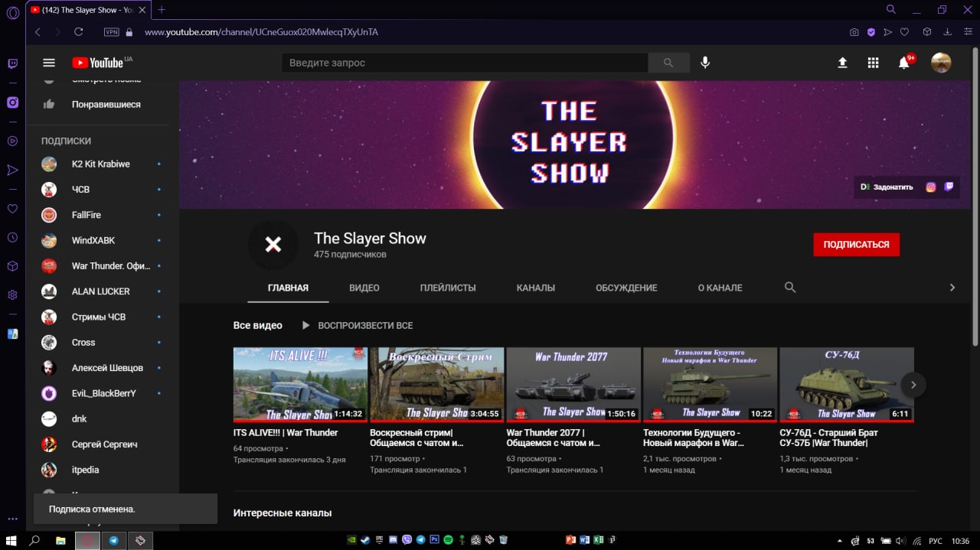Viewport: 980px width, 550px height.
Task: Open the Opera sidebar settings gear
Action: click(12, 295)
